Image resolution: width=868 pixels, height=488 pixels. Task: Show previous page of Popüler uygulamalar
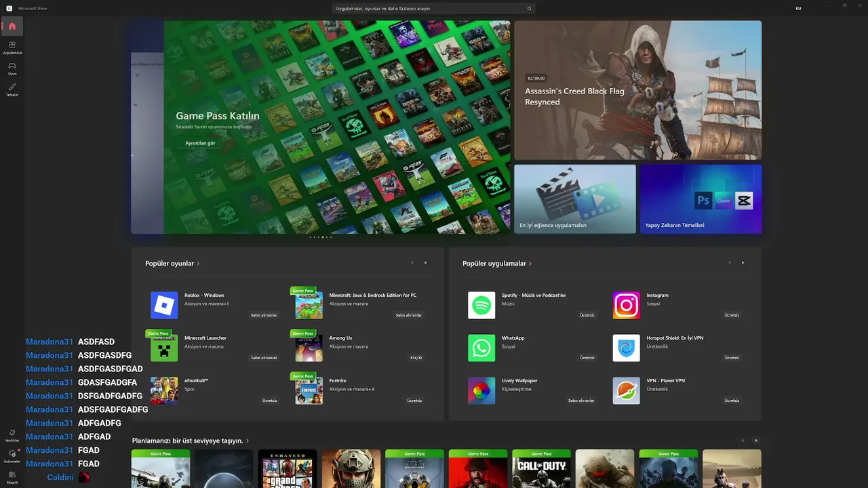coord(729,263)
